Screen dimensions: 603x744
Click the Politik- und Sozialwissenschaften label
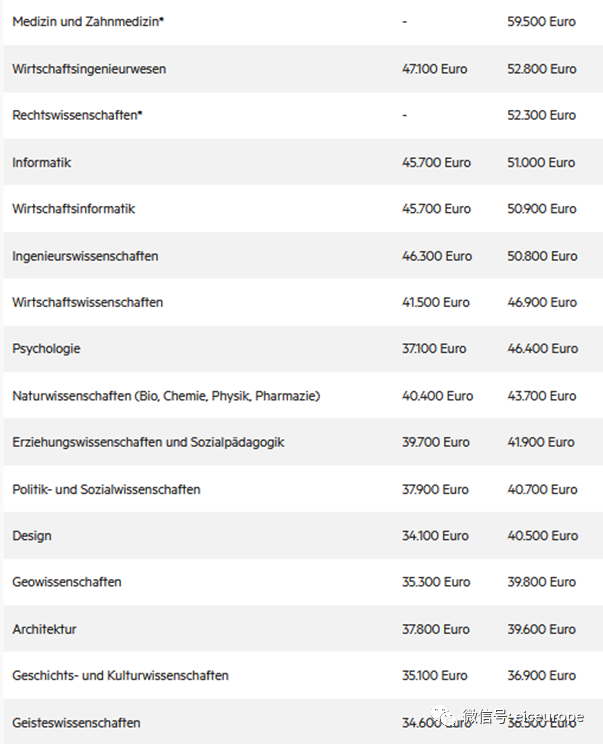click(x=106, y=489)
